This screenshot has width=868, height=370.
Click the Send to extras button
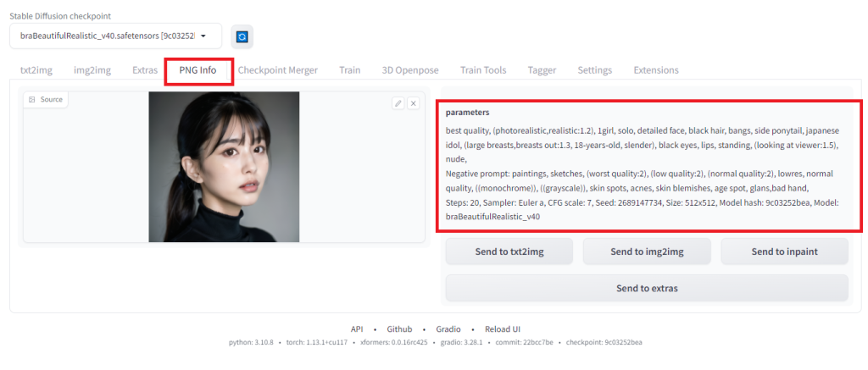(647, 288)
